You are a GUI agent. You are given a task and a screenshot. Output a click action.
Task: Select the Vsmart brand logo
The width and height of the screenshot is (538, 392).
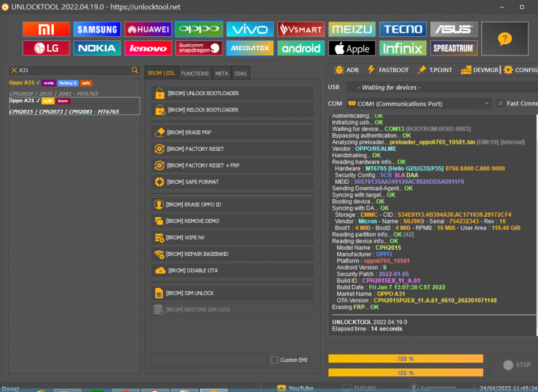pyautogui.click(x=301, y=29)
